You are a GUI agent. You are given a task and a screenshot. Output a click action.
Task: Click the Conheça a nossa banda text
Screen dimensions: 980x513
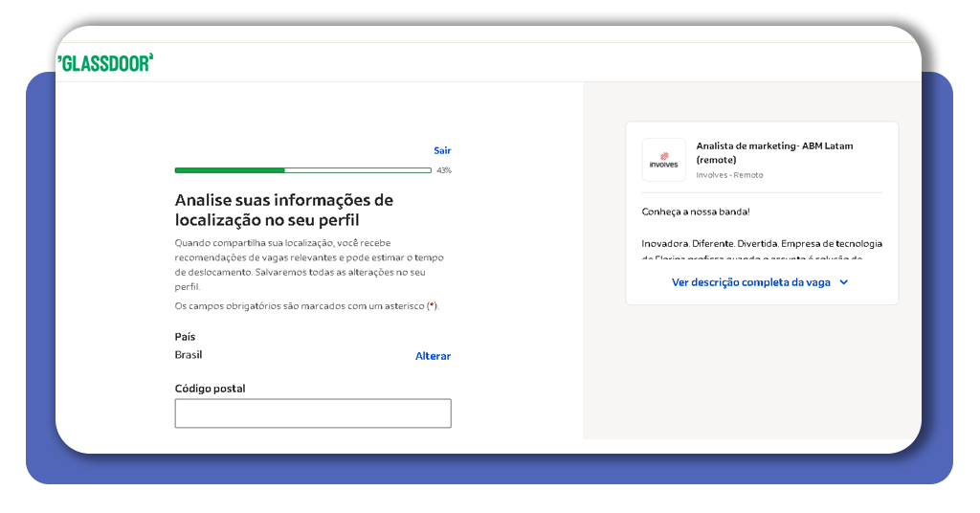click(696, 211)
